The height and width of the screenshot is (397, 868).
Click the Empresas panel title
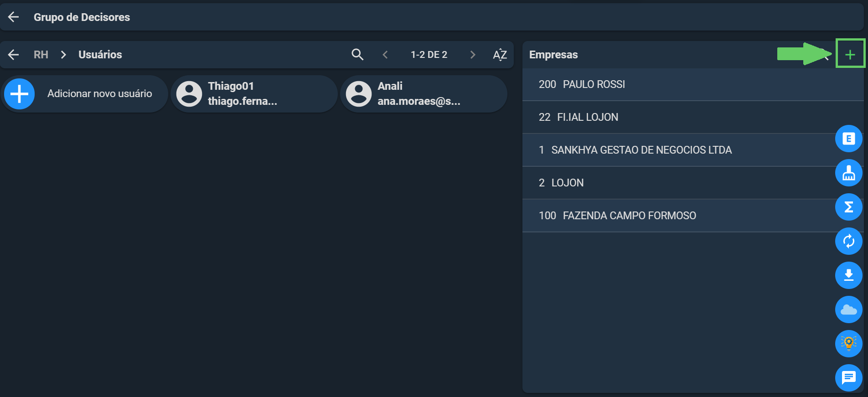pyautogui.click(x=553, y=55)
